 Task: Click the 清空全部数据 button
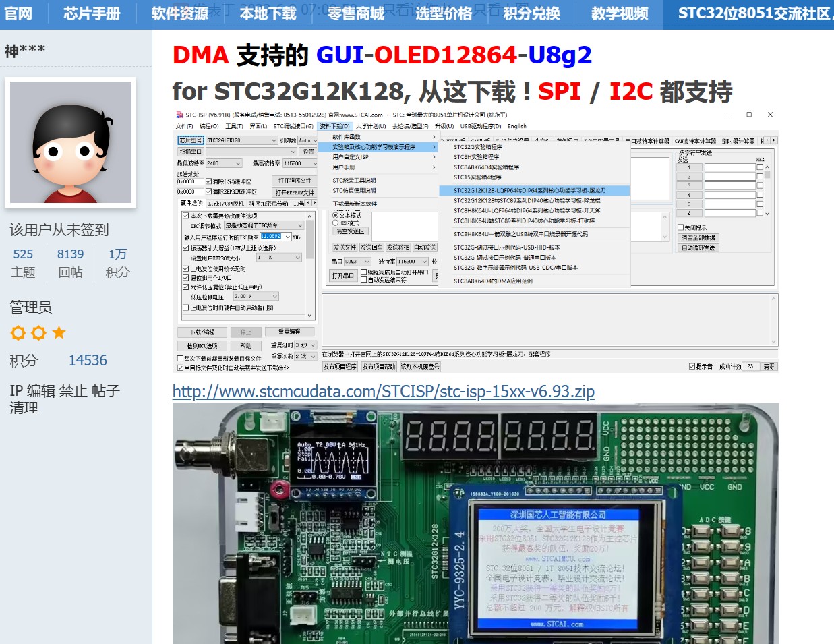698,237
